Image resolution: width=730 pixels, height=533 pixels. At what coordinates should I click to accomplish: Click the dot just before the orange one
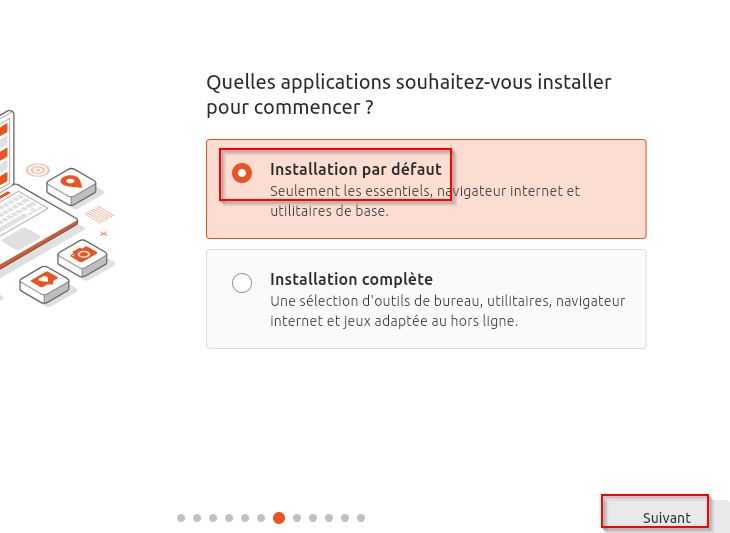click(x=261, y=518)
